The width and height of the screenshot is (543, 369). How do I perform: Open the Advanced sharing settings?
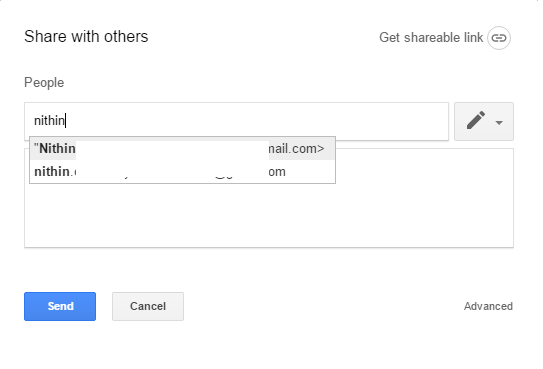pos(488,306)
